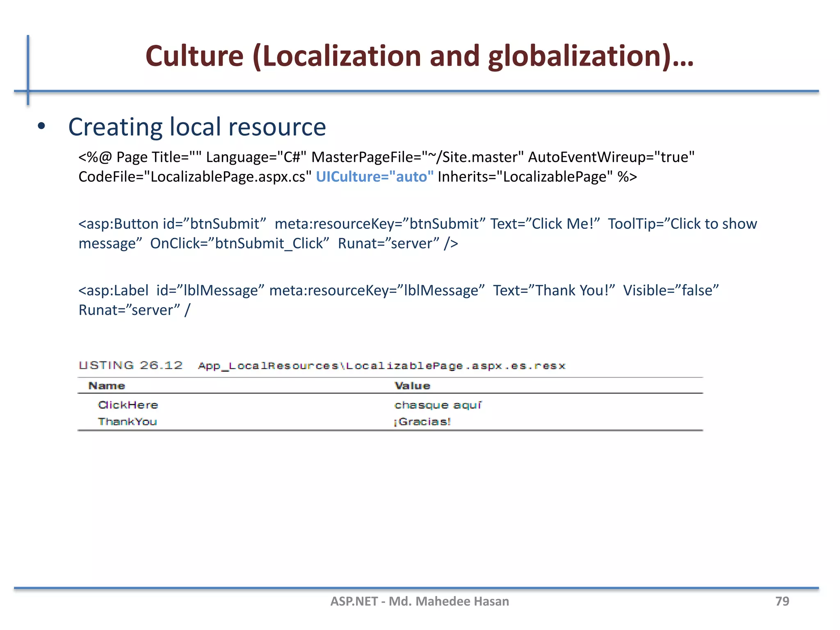Click the asp:Button markup line

pyautogui.click(x=417, y=224)
